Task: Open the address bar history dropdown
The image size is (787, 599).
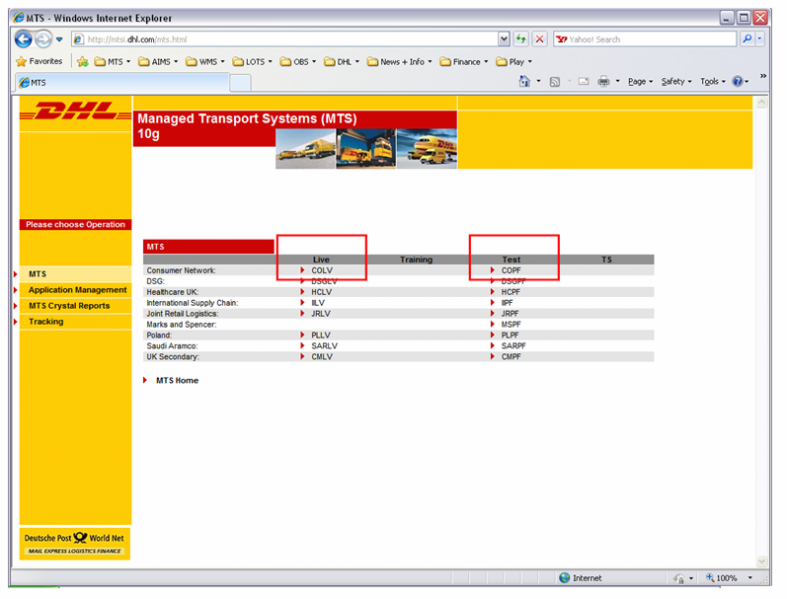Action: pos(504,39)
